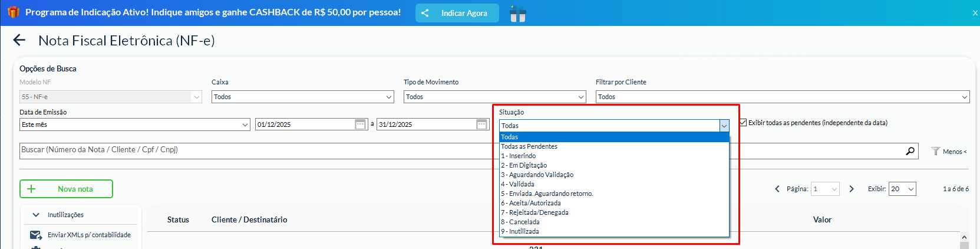Open the end date calendar picker
The height and width of the screenshot is (249, 980).
coord(481,125)
